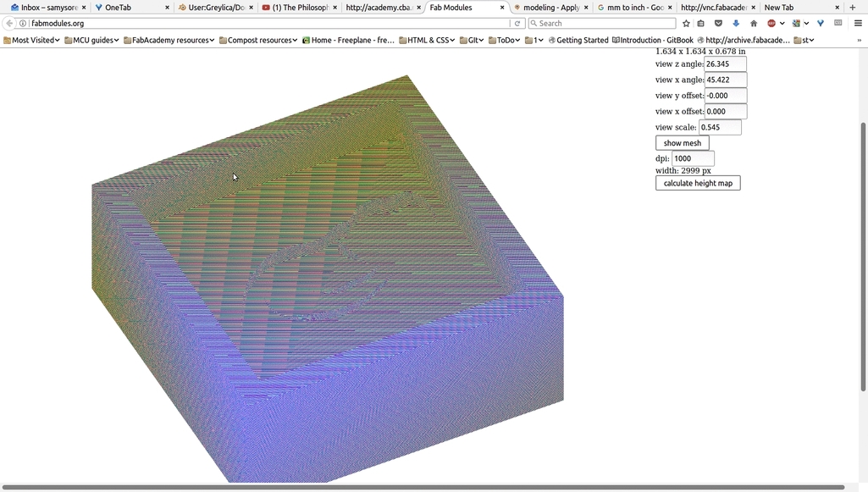The width and height of the screenshot is (868, 492).
Task: Open the OneTab extension funnel icon
Action: pos(821,23)
